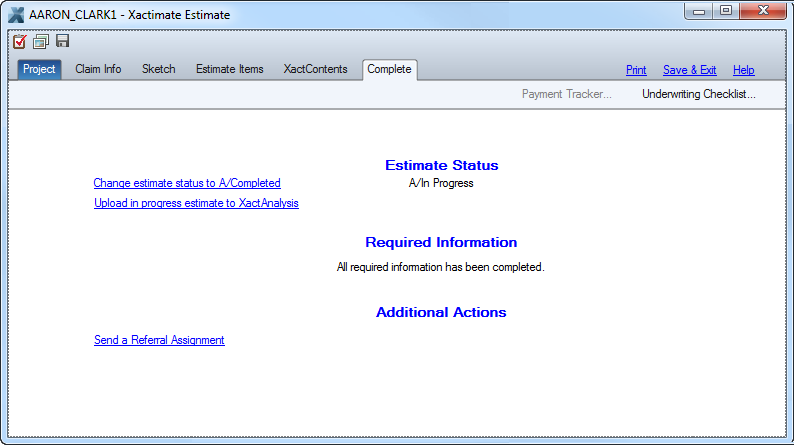
Task: Open the Underwriting Checklist
Action: click(x=699, y=94)
